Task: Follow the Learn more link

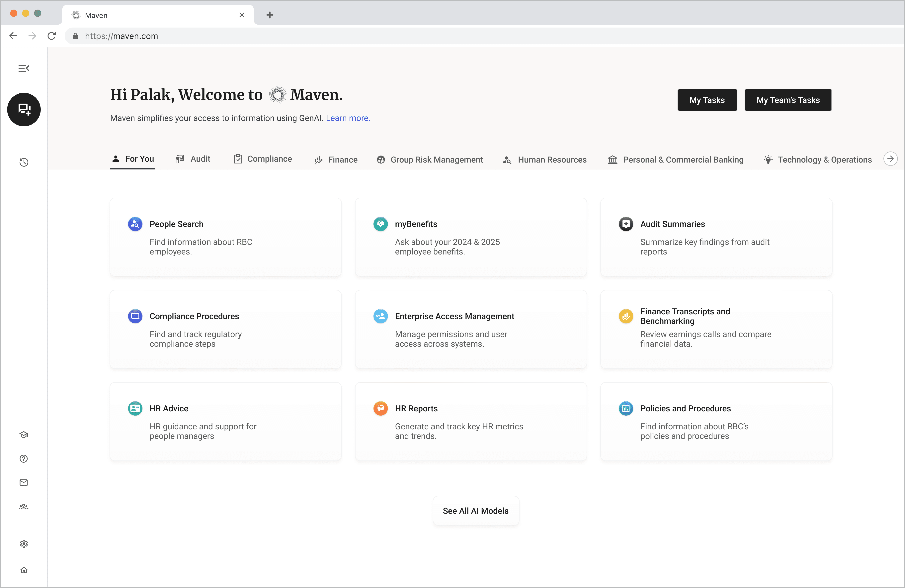Action: (348, 118)
